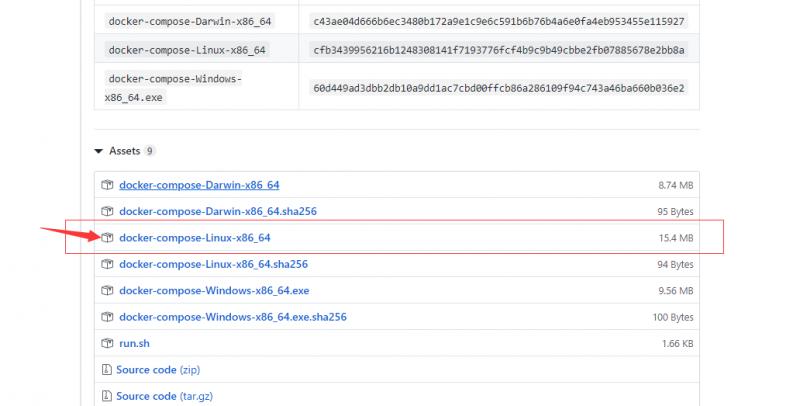Select docker-compose-Windows-x86_64.exe table cell text
The image size is (800, 406).
pyautogui.click(x=173, y=88)
